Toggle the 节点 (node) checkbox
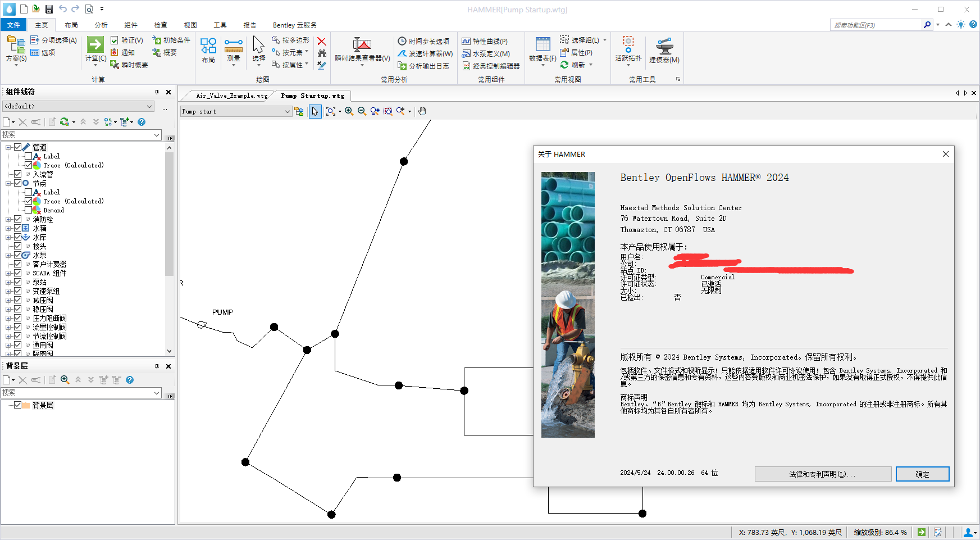The height and width of the screenshot is (540, 980). [18, 183]
